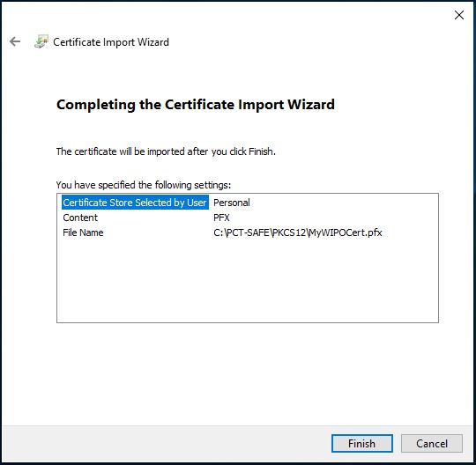Click the word Finish in the instruction sentence

[261, 151]
